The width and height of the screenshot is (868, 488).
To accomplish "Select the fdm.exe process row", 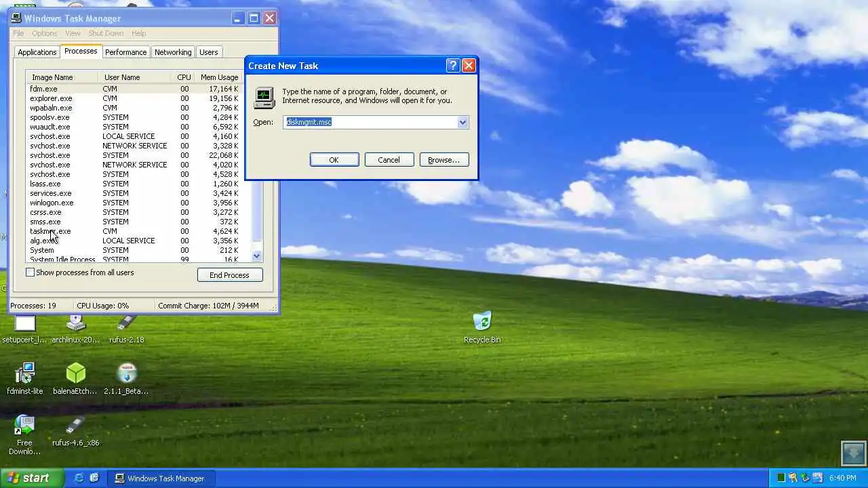I will 134,89.
